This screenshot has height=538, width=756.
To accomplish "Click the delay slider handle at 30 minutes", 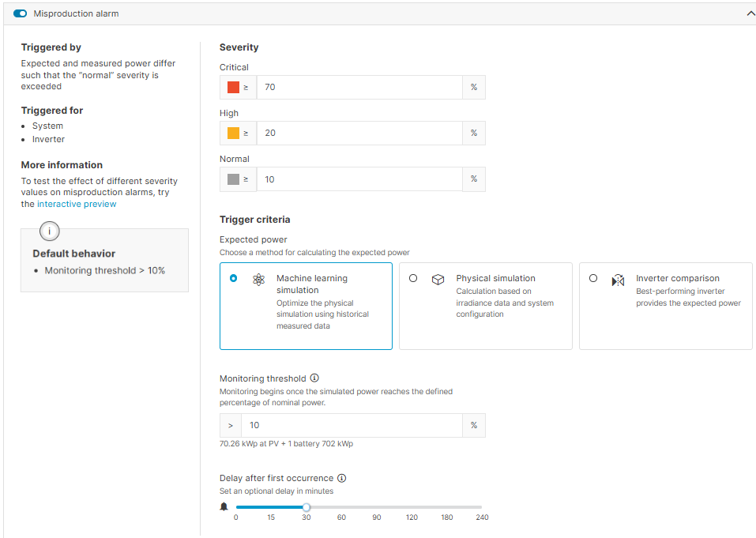I will coord(306,506).
